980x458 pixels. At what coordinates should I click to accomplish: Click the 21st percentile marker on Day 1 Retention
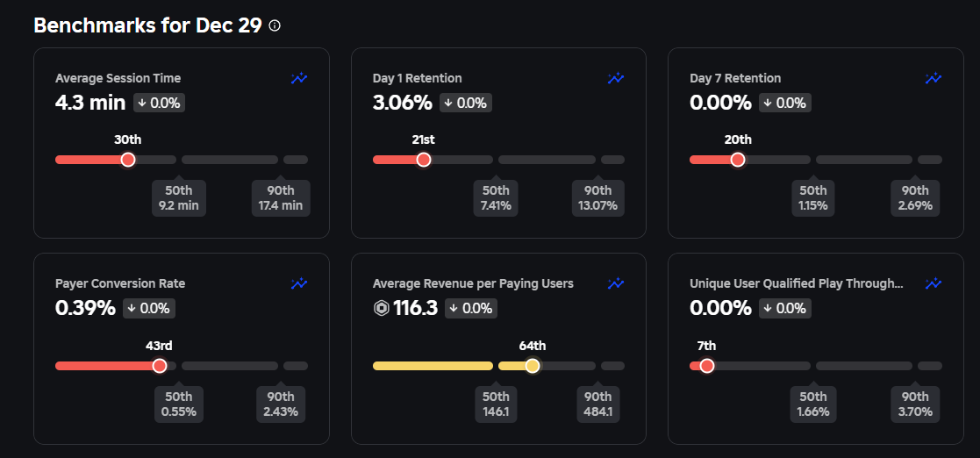(x=424, y=160)
